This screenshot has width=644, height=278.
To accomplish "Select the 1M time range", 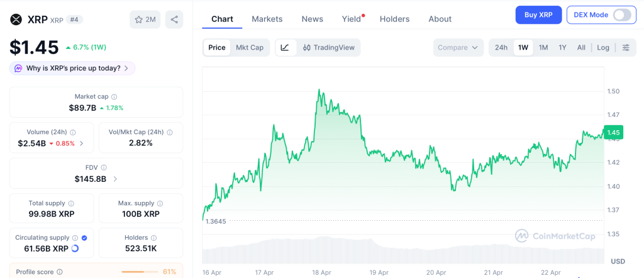I will (x=543, y=47).
